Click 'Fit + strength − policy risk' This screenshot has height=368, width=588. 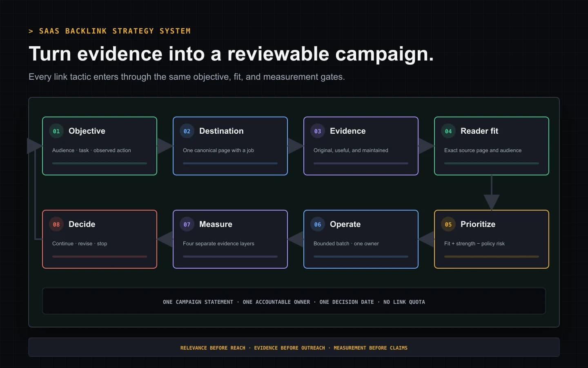coord(474,244)
